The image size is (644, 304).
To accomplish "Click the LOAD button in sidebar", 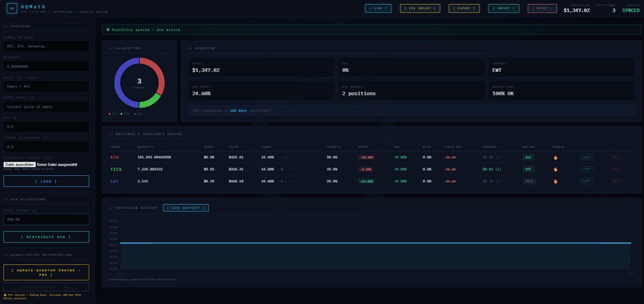I will coord(46,181).
